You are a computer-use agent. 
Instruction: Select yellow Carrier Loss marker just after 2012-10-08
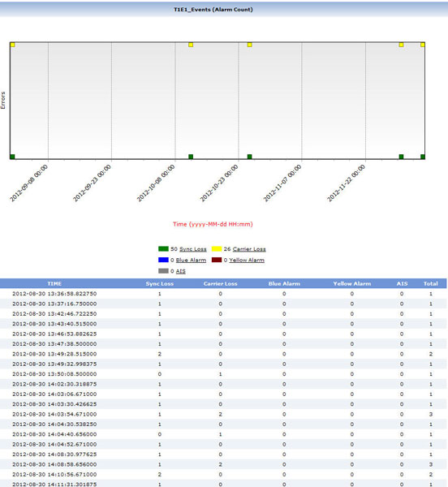click(x=191, y=45)
